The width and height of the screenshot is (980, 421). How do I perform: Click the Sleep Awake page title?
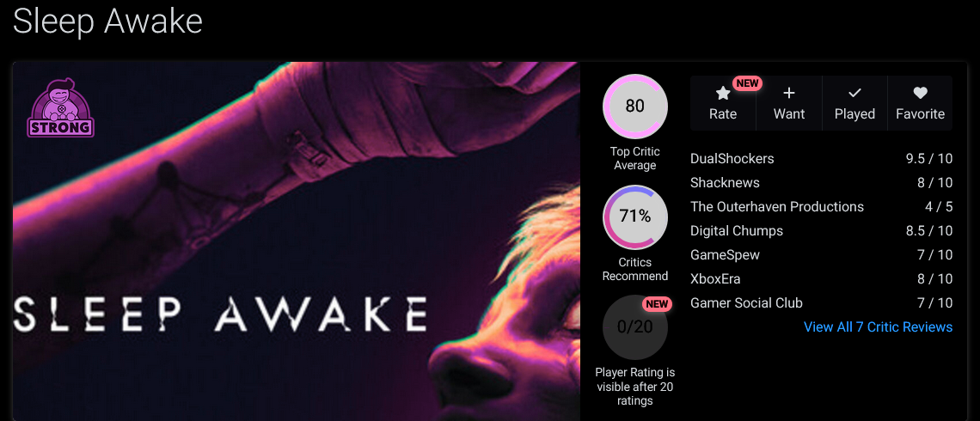pos(107,21)
